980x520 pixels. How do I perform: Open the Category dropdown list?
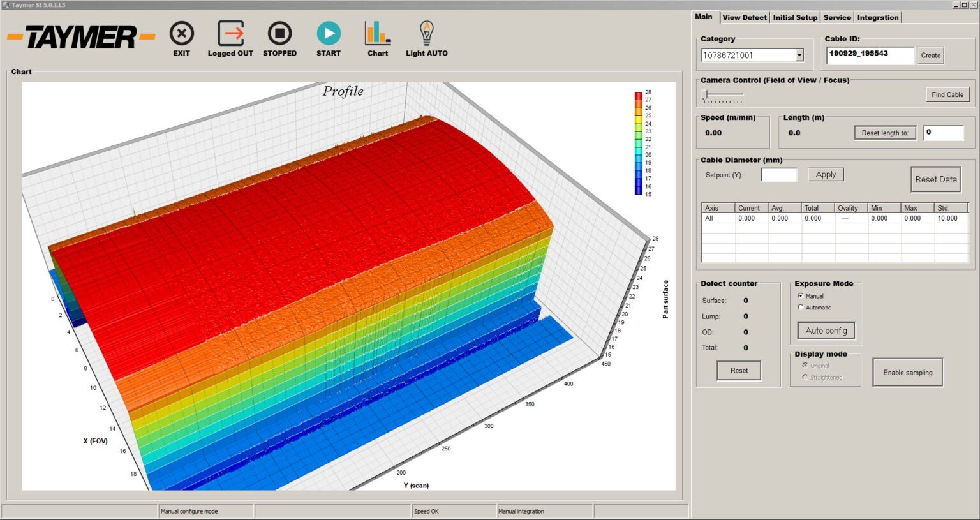point(799,55)
